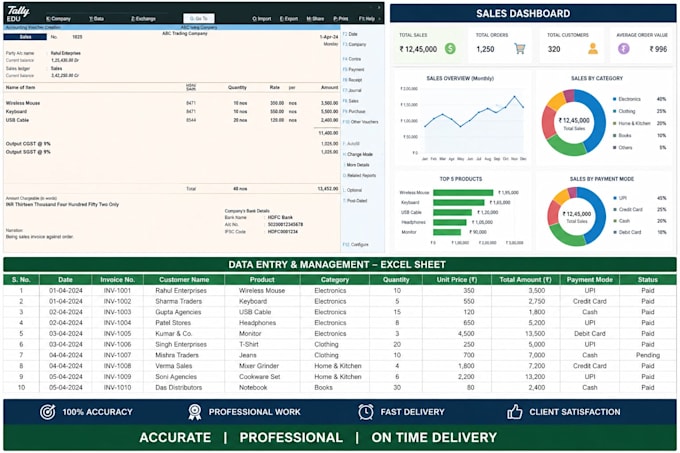Image resolution: width=680 pixels, height=453 pixels.
Task: Select cell INV-1005 in Excel sheet
Action: click(117, 334)
